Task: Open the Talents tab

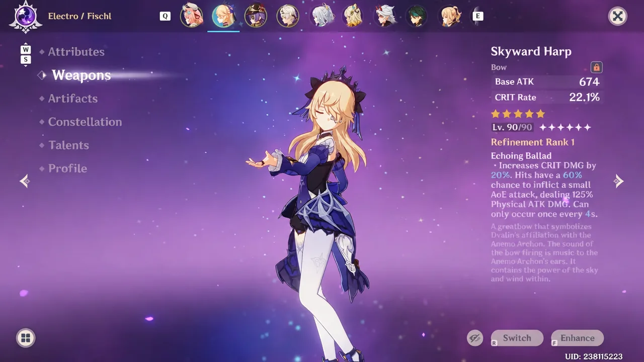Action: point(68,145)
